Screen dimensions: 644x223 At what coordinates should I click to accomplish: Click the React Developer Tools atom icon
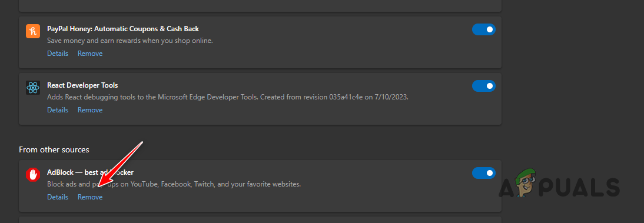tap(32, 88)
